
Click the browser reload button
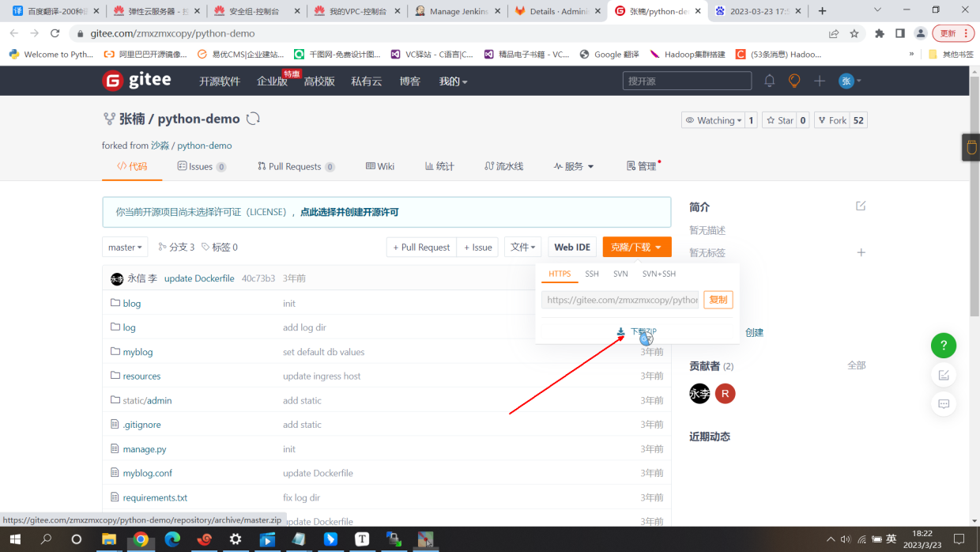55,33
